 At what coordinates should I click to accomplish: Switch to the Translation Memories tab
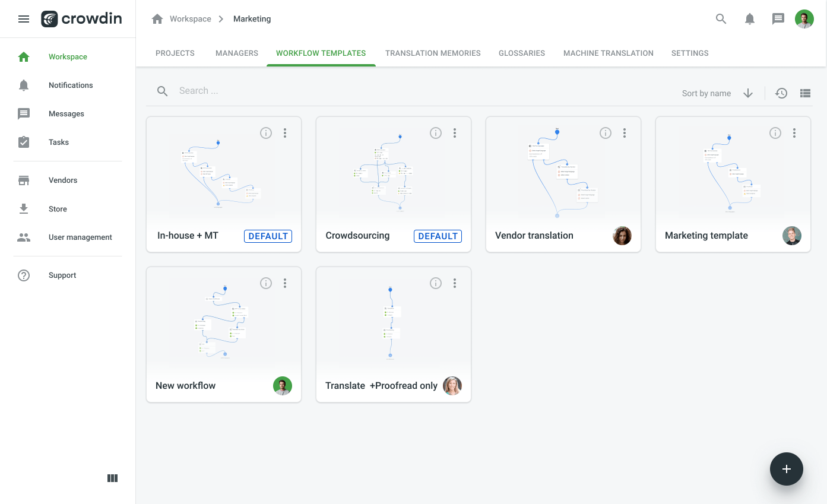(x=433, y=53)
